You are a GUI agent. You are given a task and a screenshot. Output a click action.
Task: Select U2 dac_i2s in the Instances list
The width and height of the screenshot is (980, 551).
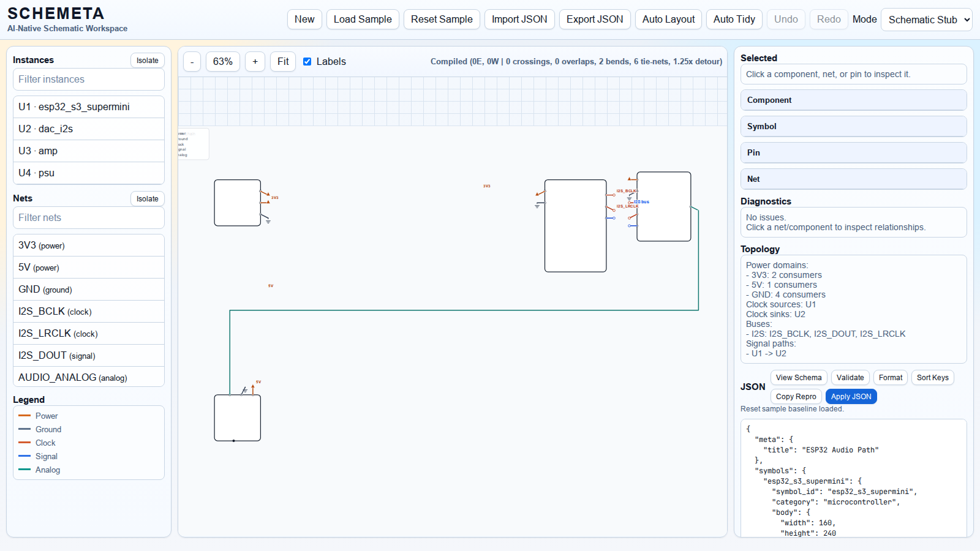(89, 129)
